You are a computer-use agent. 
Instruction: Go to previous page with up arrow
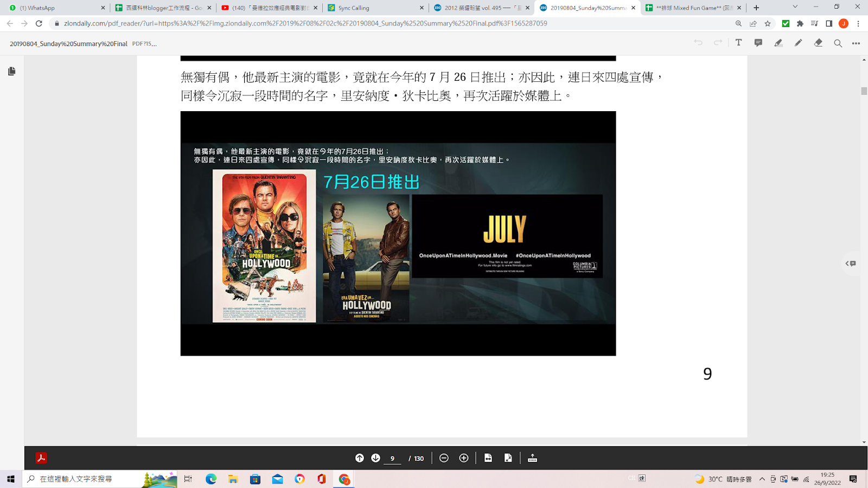(359, 458)
